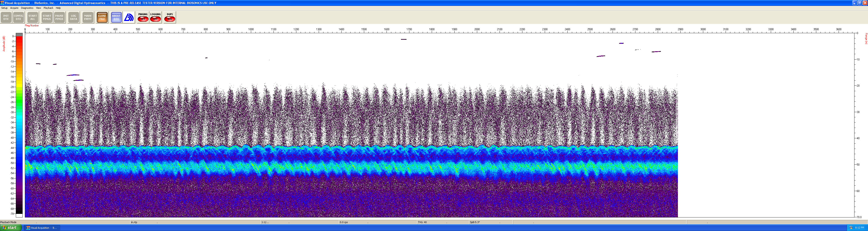Click the PAUSE PINGS button
This screenshot has width=868, height=231.
point(59,18)
